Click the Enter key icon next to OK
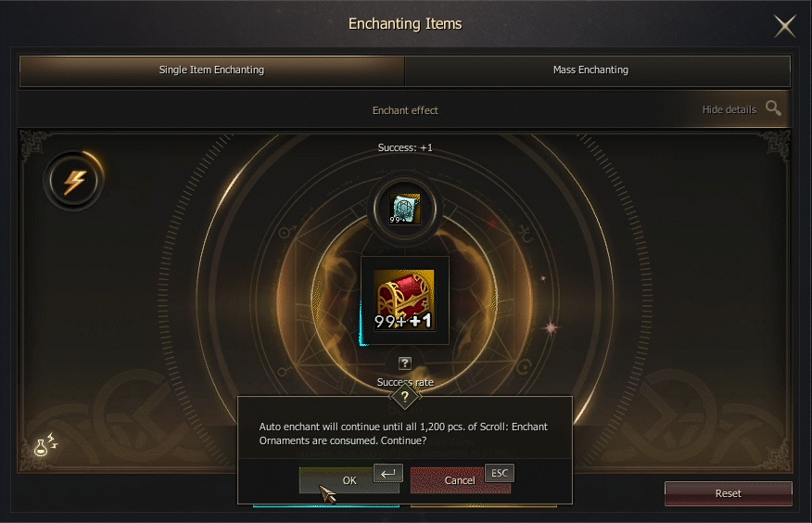The image size is (812, 523). click(x=387, y=473)
